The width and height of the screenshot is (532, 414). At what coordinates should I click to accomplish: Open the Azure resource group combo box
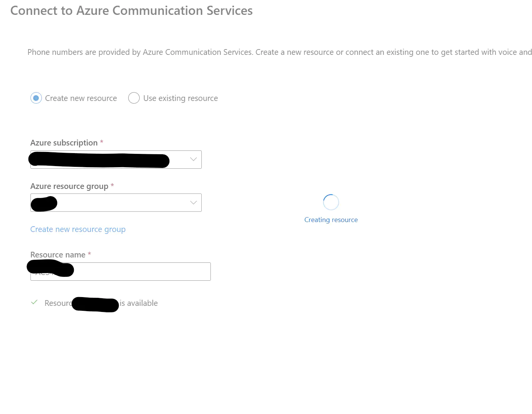pyautogui.click(x=116, y=203)
